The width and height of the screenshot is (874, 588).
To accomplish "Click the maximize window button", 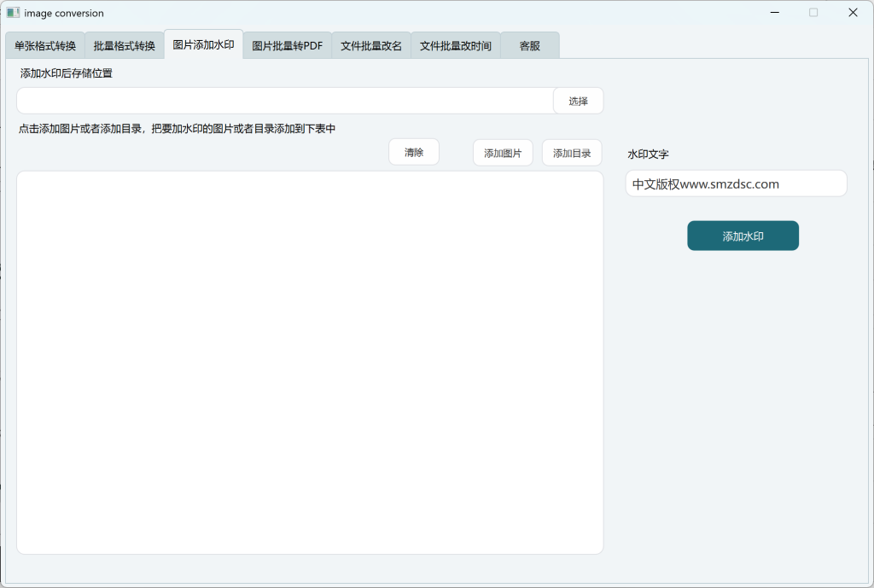I will point(813,13).
